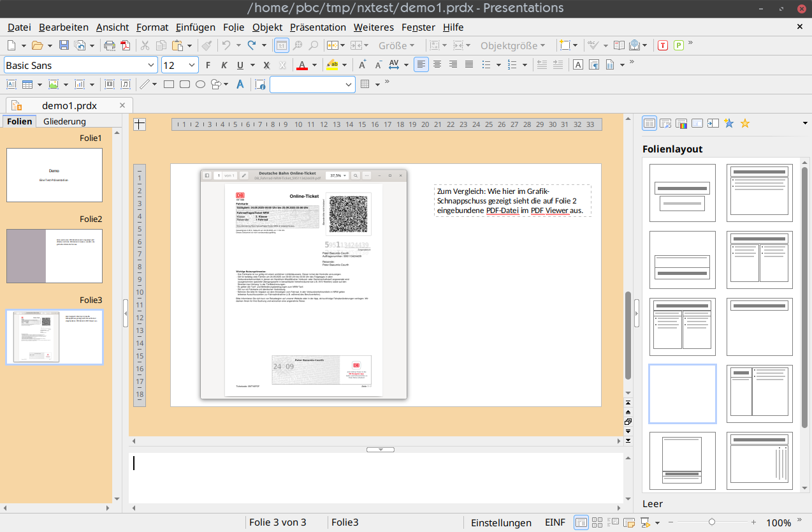Toggle actual size 1:1 zoom button
Image resolution: width=812 pixels, height=532 pixels.
tap(281, 45)
